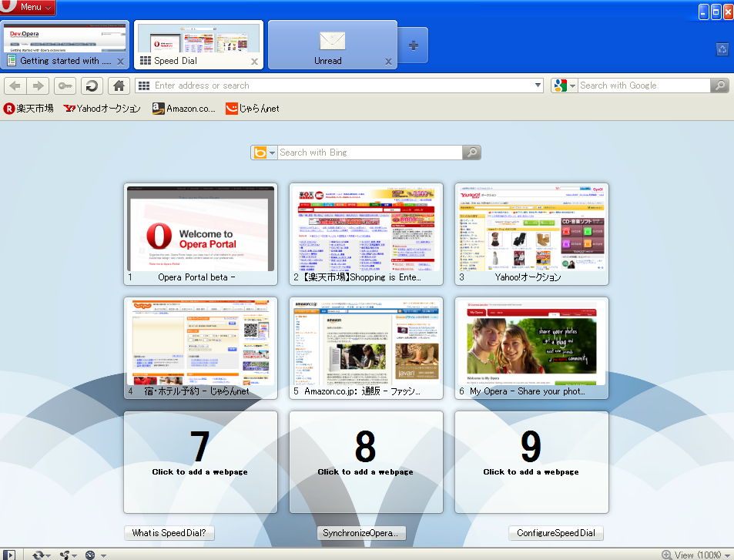
Task: Click the Speed Dial grid icon in address bar
Action: tap(144, 86)
